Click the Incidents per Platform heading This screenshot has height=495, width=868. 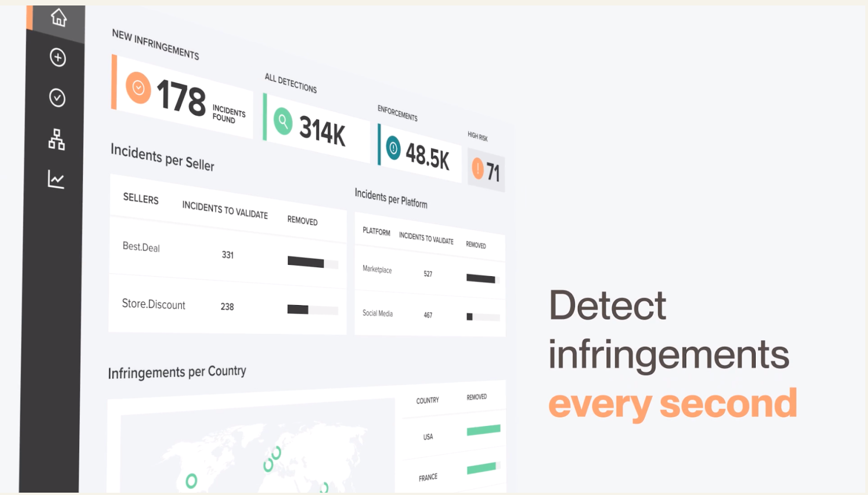[391, 198]
